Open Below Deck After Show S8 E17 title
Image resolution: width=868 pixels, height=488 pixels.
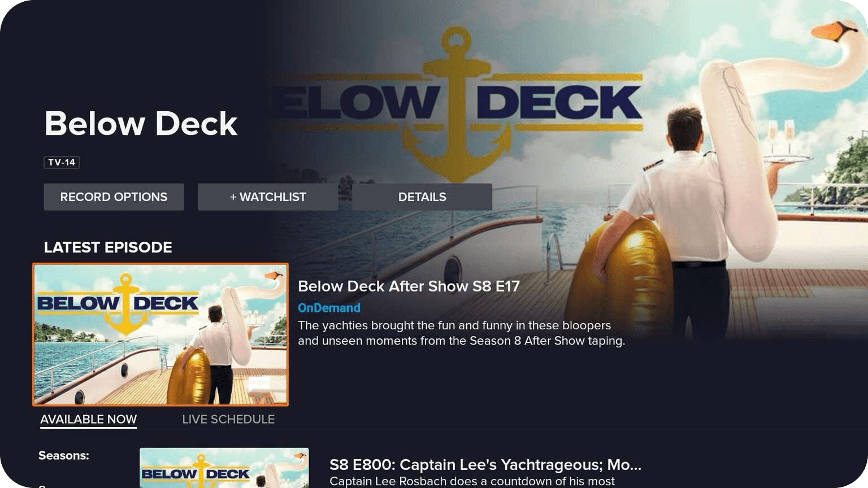pos(409,286)
